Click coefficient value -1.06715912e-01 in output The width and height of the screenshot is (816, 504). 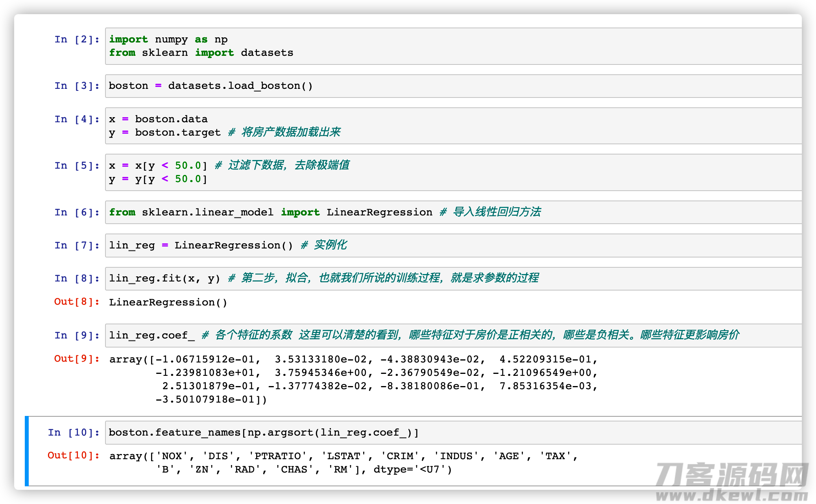pos(205,359)
